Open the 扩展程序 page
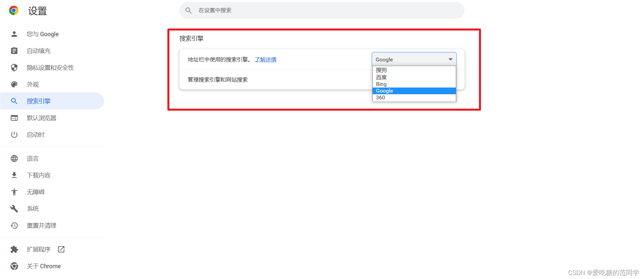Screen dimensions: 644x279 coord(52,249)
